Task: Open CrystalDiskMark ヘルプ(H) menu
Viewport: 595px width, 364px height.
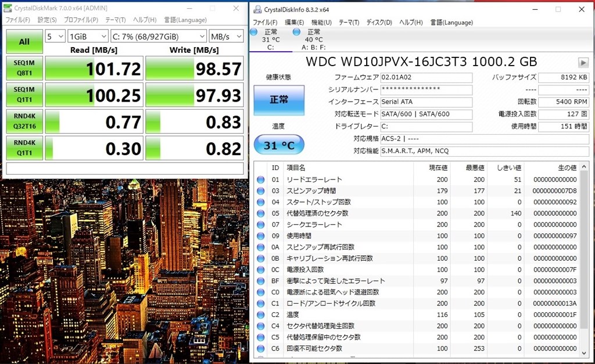Action: (x=145, y=20)
